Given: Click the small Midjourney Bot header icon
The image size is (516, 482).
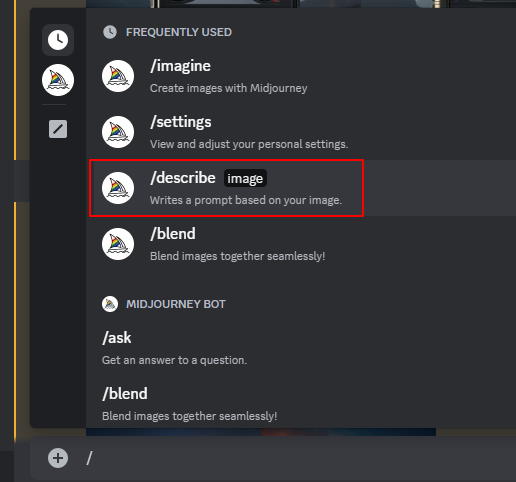Looking at the screenshot, I should tap(110, 304).
